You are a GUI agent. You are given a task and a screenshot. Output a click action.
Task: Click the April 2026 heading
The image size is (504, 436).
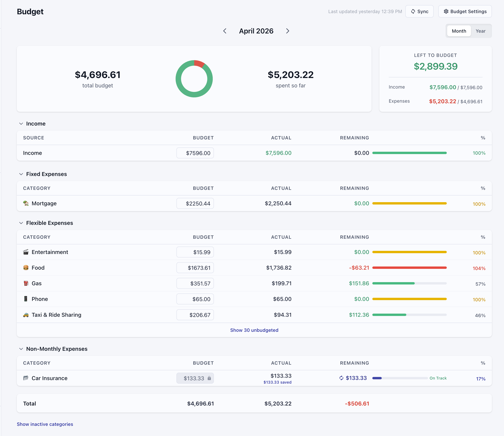pos(256,31)
